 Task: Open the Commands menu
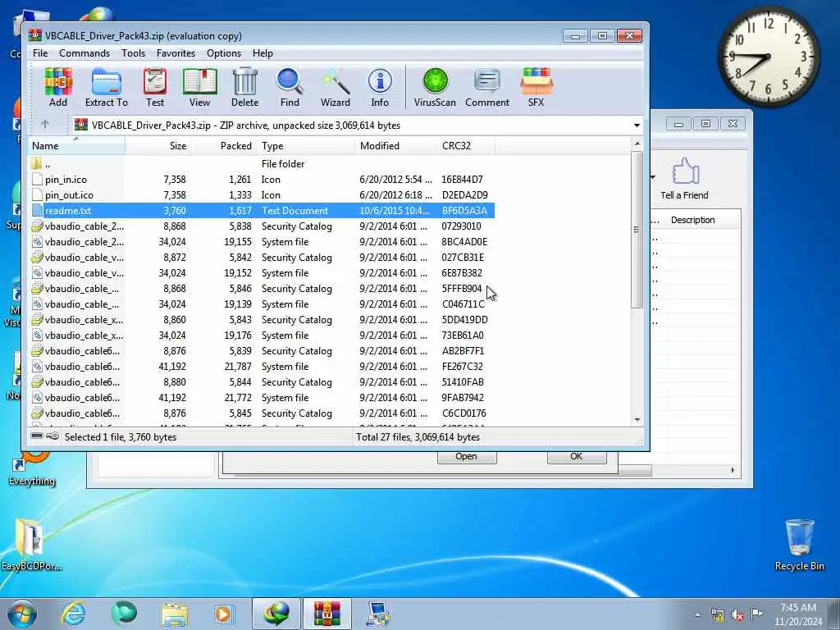coord(84,53)
